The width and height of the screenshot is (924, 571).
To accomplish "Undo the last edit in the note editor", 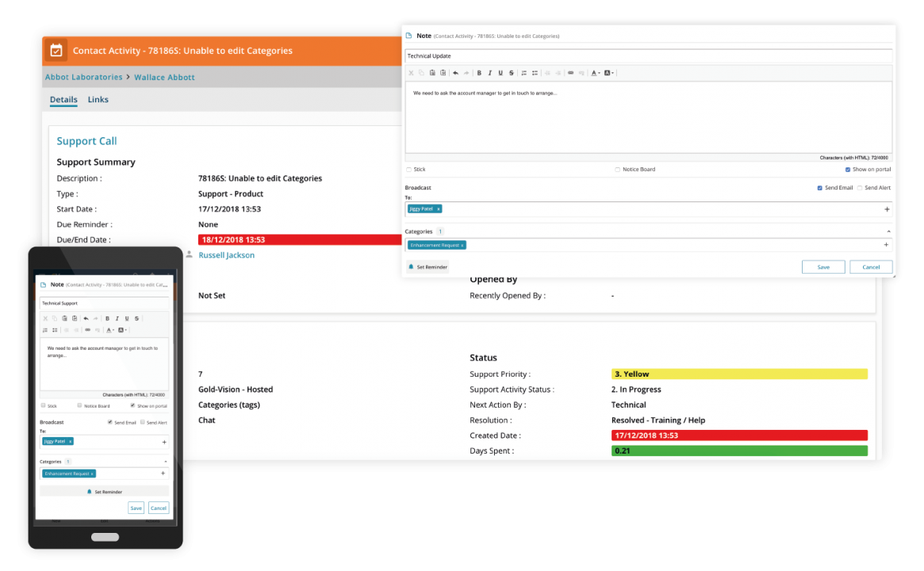I will click(x=455, y=72).
